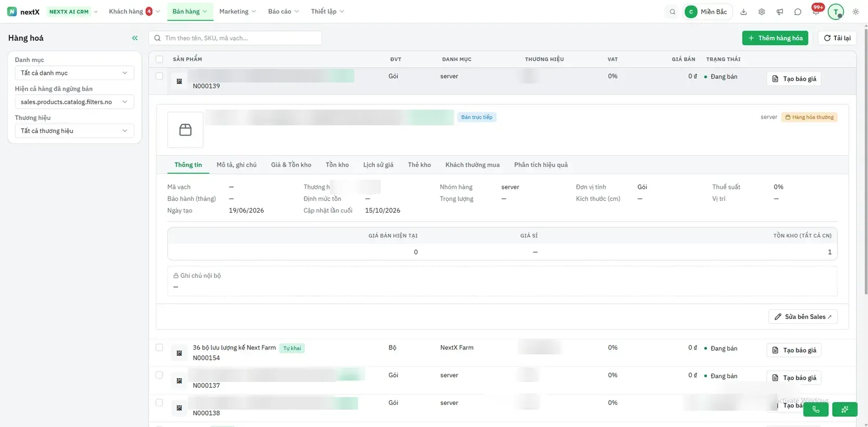Image resolution: width=868 pixels, height=427 pixels.
Task: Open notifications bell with 99+ badge
Action: point(816,11)
